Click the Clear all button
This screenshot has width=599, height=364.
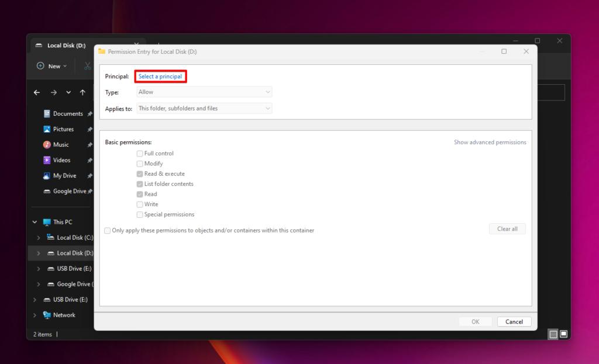click(x=507, y=228)
